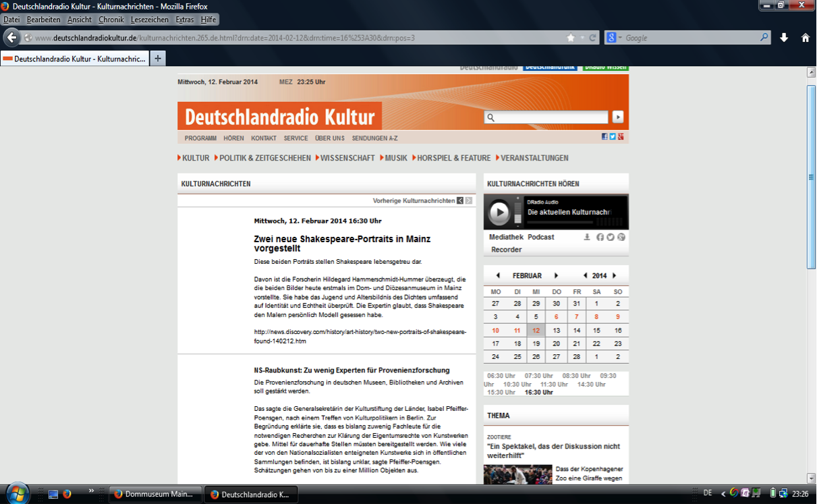Screen dimensions: 817x504
Task: Open the Firefox downloads arrow
Action: (x=784, y=38)
